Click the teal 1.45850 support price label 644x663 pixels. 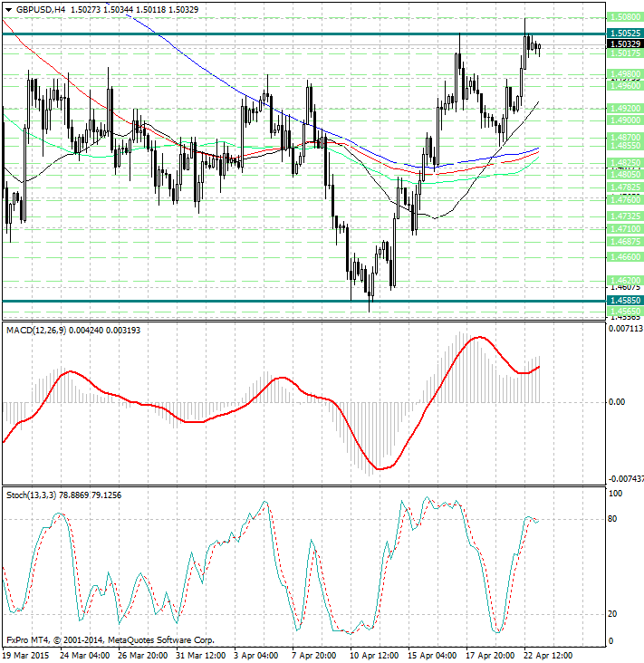click(x=625, y=300)
